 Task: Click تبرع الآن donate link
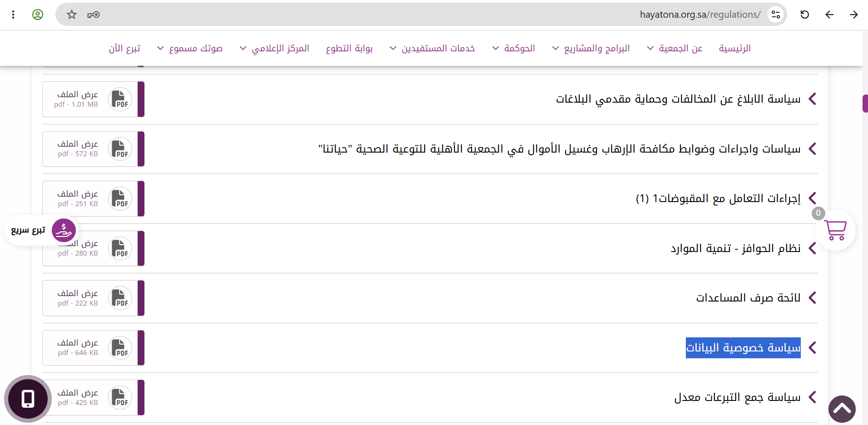(x=124, y=48)
